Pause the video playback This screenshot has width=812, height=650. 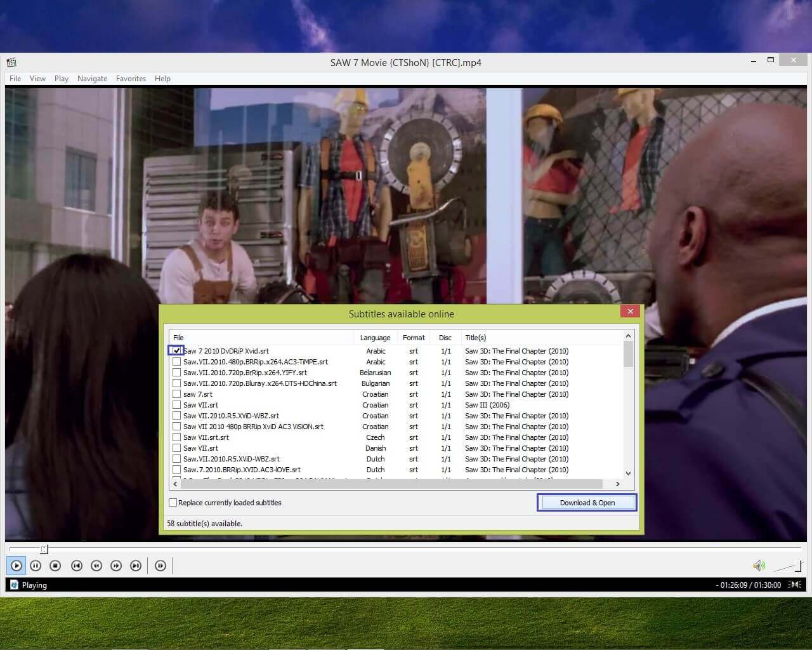point(36,566)
